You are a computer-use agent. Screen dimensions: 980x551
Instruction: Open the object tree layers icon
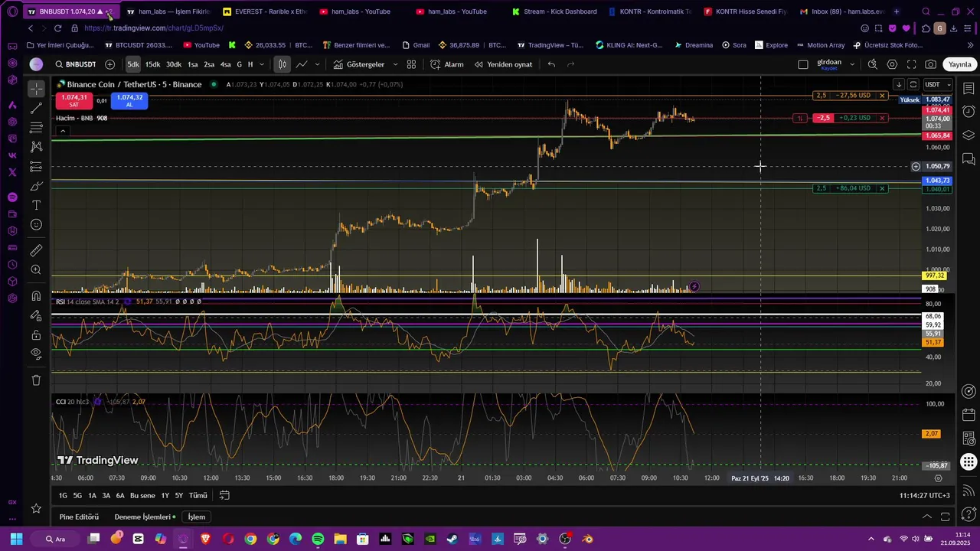[x=969, y=135]
